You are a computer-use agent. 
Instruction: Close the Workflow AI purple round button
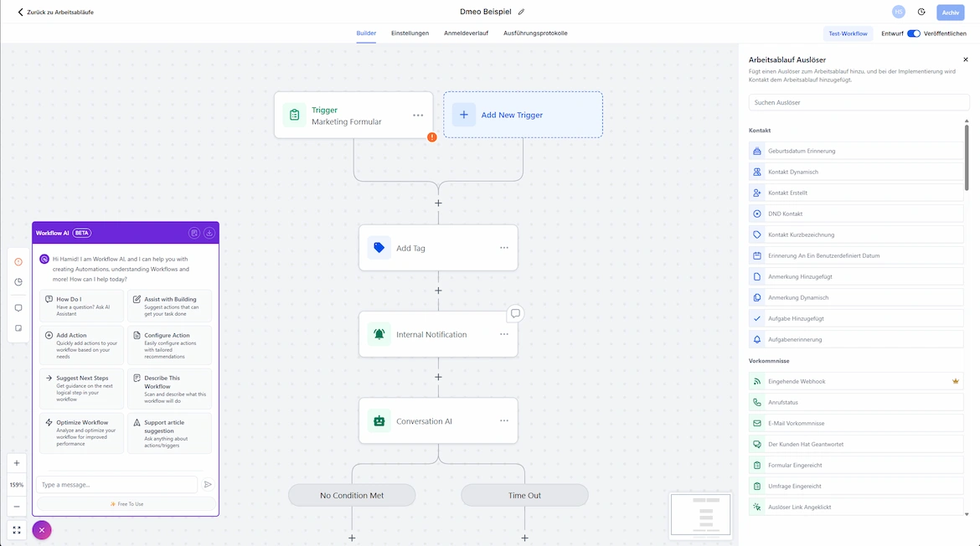pos(42,530)
